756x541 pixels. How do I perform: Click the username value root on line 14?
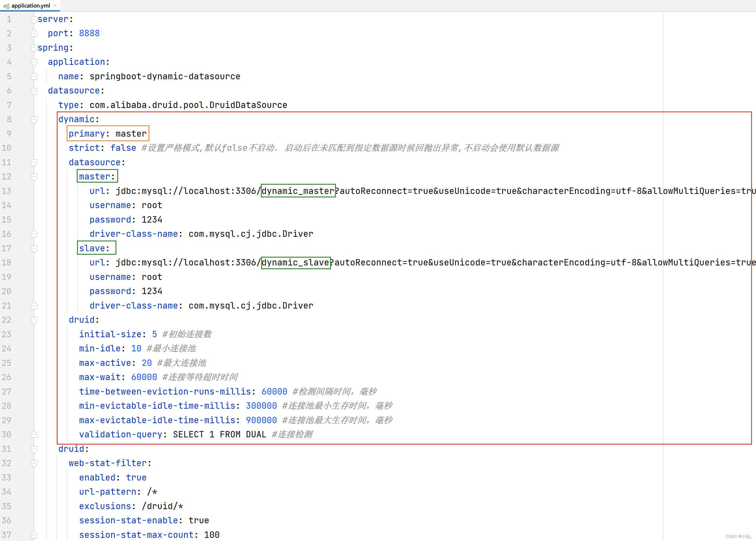tap(152, 206)
